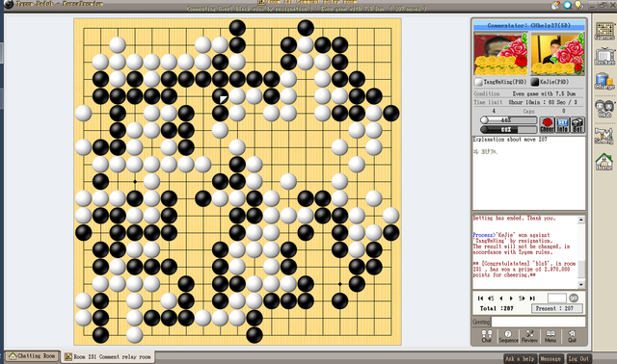
Task: Go to Home via sidebar house icon
Action: 604,162
